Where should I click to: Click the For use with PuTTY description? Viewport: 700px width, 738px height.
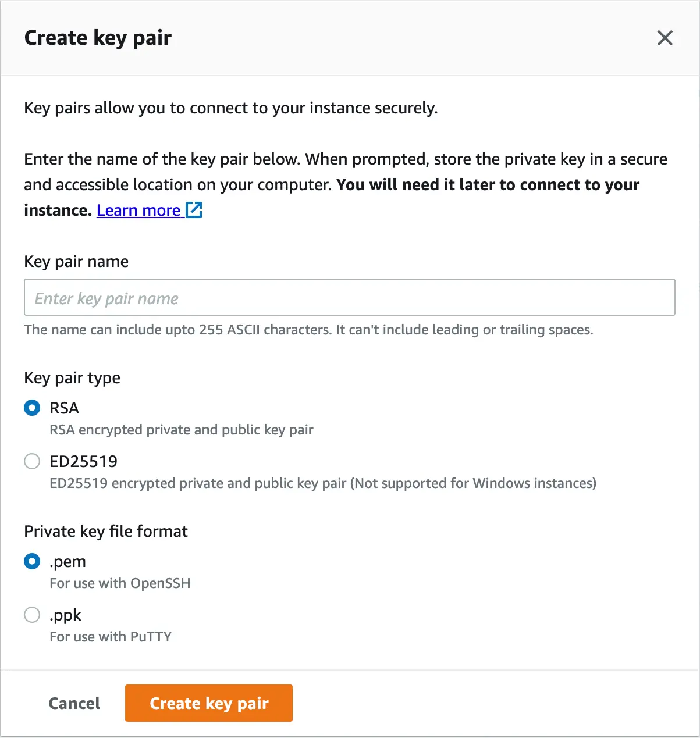[110, 636]
